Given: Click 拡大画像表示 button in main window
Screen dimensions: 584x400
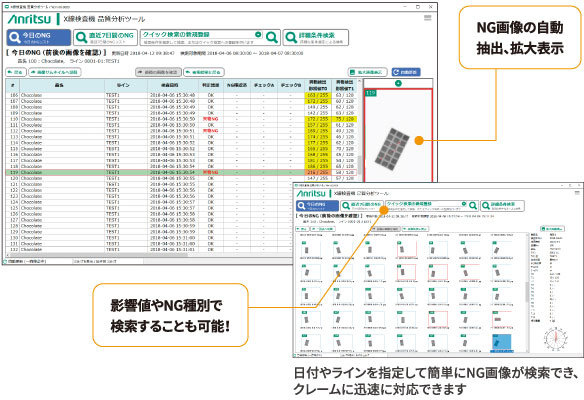Looking at the screenshot, I should point(368,72).
